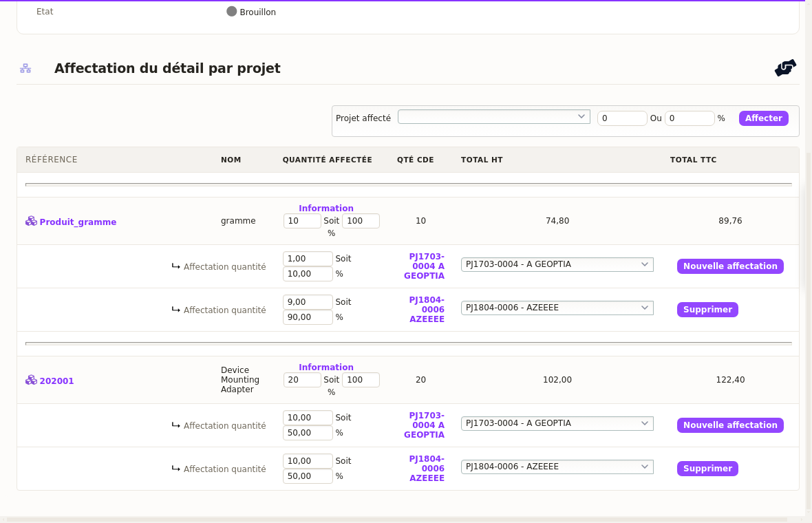Open PJ1804-0006 AZEEEE link under 202001
The width and height of the screenshot is (812, 523).
tap(427, 469)
